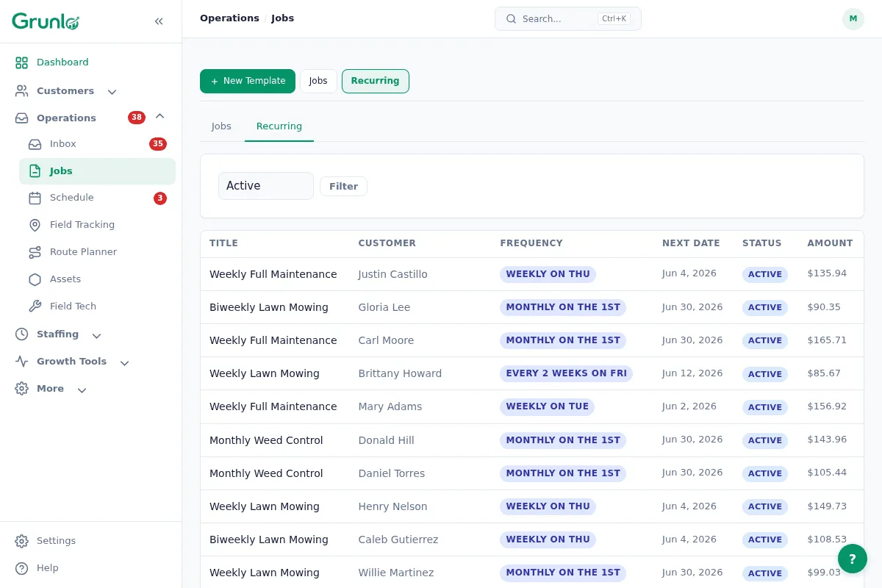882x588 pixels.
Task: Click the Field Tracking map pin icon
Action: [35, 225]
